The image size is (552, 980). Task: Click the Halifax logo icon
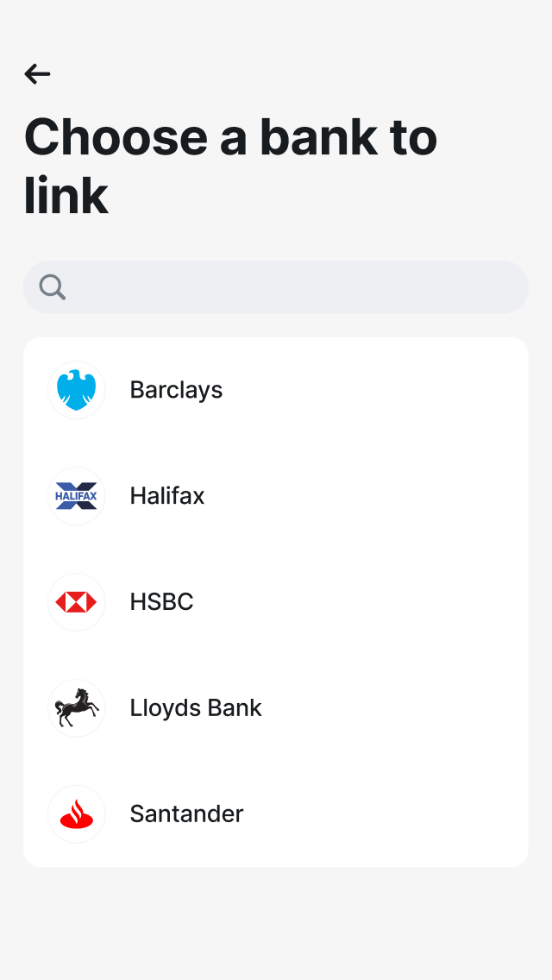point(77,495)
